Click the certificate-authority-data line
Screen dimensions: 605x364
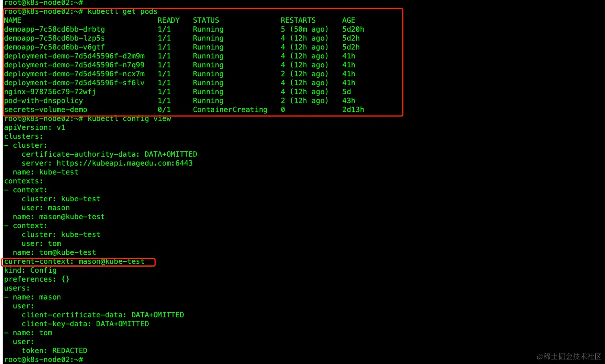click(109, 154)
